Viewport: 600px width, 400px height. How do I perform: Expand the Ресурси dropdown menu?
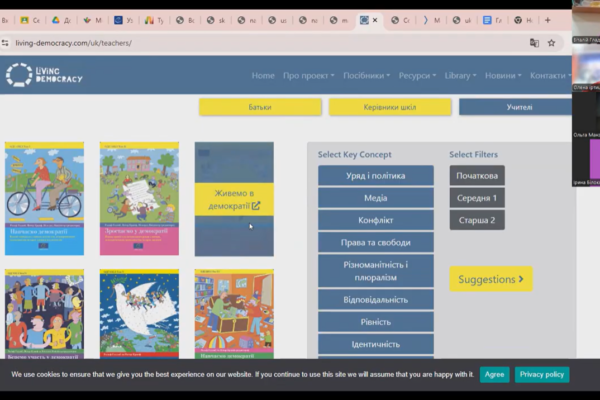pos(417,76)
